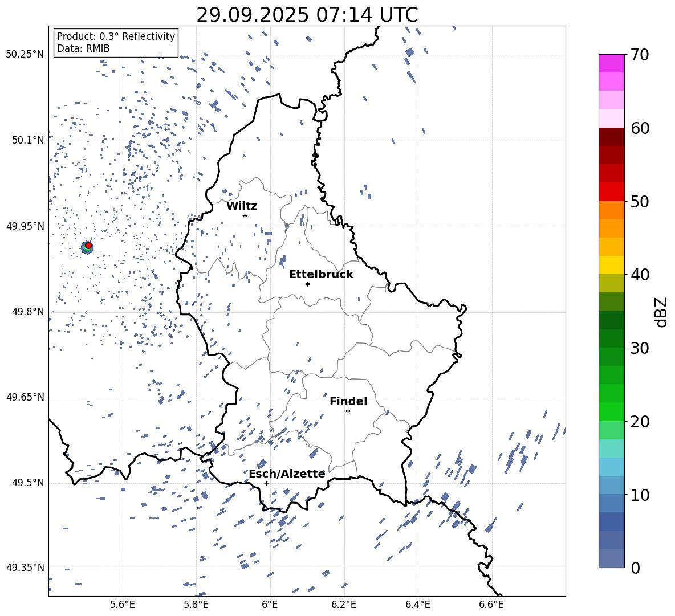Click the yellow colorbar segment above 40
The width and height of the screenshot is (675, 616).
(612, 265)
